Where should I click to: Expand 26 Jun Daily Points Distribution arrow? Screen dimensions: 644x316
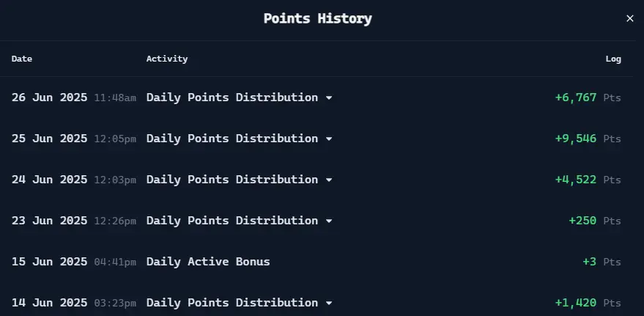[x=328, y=98]
